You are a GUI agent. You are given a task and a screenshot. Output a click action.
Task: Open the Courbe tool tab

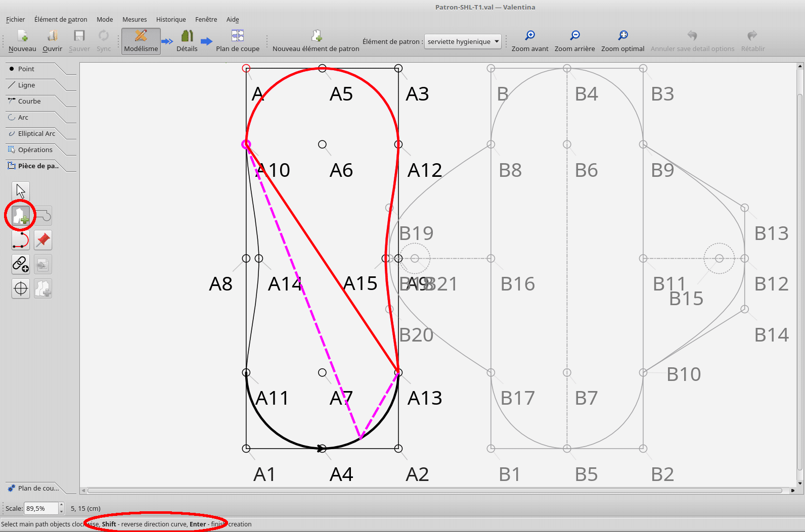pos(35,101)
